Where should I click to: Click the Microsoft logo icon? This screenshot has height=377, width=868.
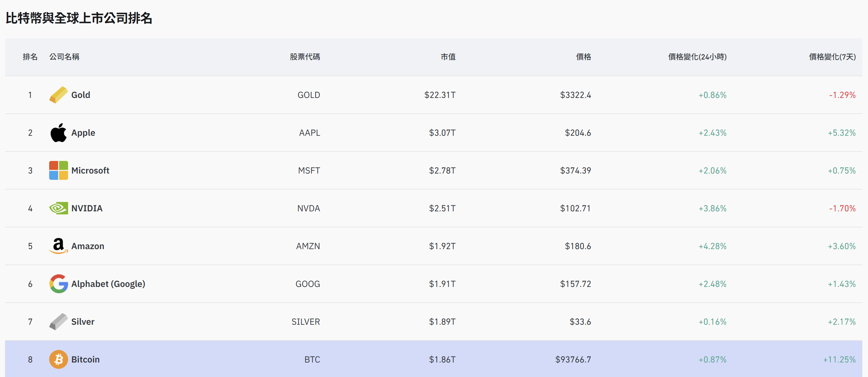click(58, 170)
